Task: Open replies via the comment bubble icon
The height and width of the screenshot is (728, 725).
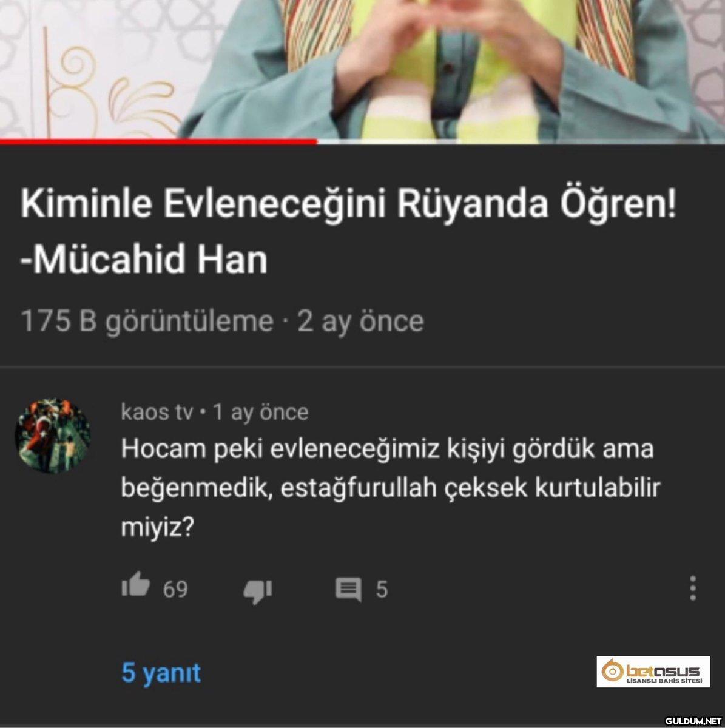Action: pyautogui.click(x=348, y=590)
